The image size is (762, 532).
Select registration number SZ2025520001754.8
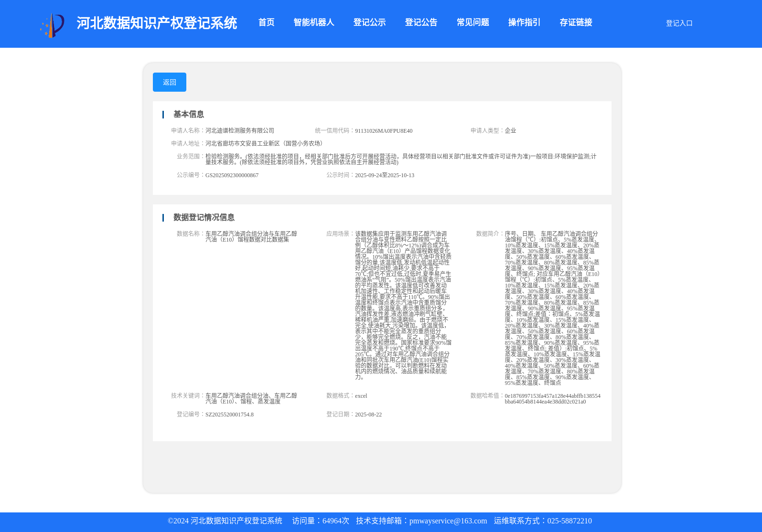pos(229,415)
